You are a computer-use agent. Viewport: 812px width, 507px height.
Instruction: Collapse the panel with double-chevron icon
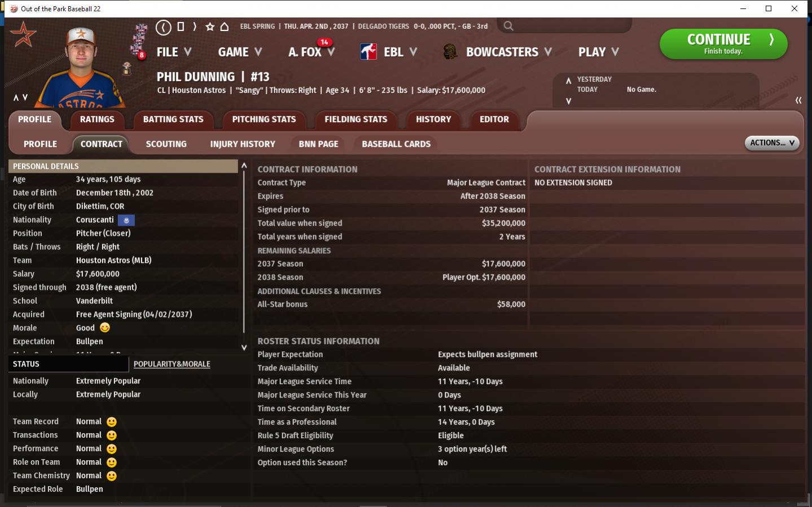[x=798, y=100]
